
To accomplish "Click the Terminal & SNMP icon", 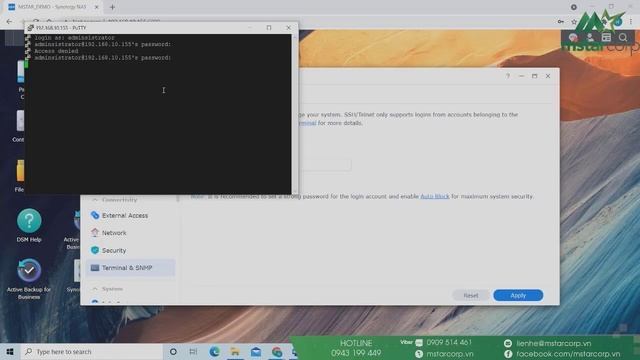I will 95,268.
